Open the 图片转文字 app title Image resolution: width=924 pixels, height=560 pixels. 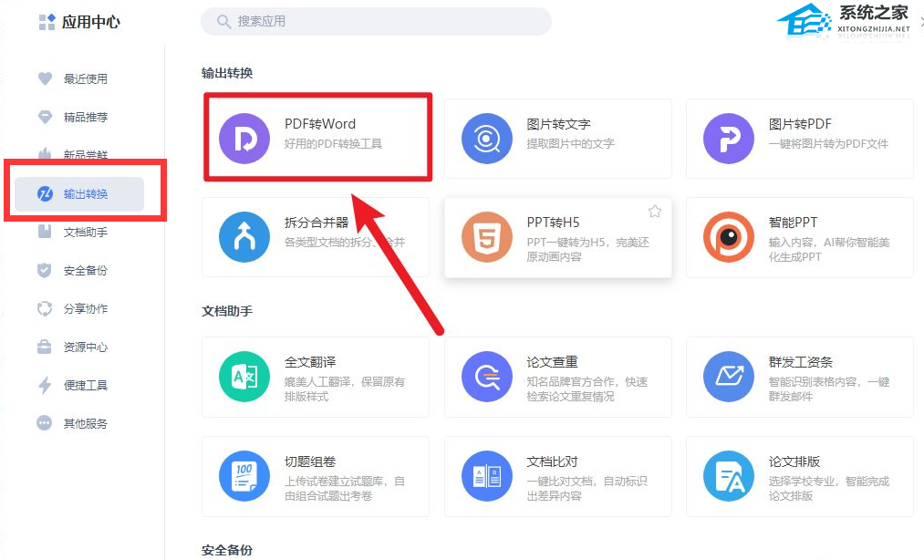point(558,124)
